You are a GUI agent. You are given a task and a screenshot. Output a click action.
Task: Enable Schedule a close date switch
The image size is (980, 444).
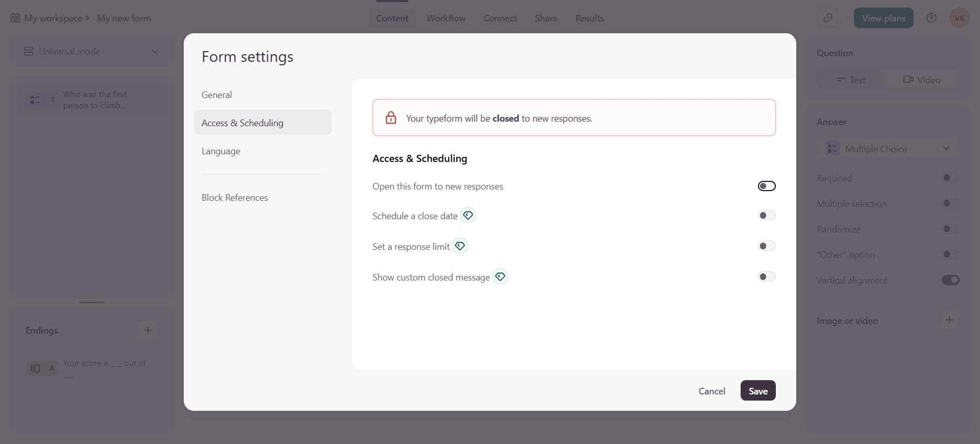point(766,216)
